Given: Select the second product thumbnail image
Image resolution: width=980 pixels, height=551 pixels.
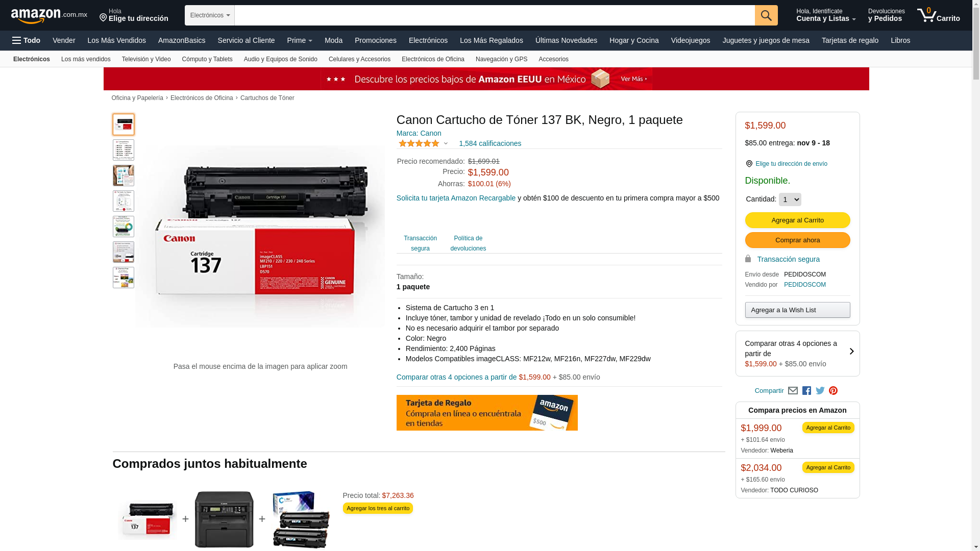Looking at the screenshot, I should pyautogui.click(x=124, y=150).
